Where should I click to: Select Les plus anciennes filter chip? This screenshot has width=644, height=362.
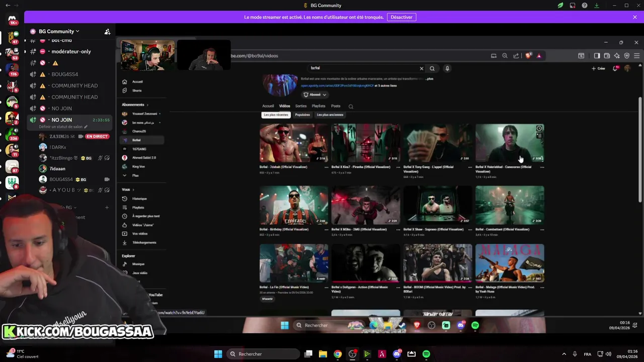point(330,115)
